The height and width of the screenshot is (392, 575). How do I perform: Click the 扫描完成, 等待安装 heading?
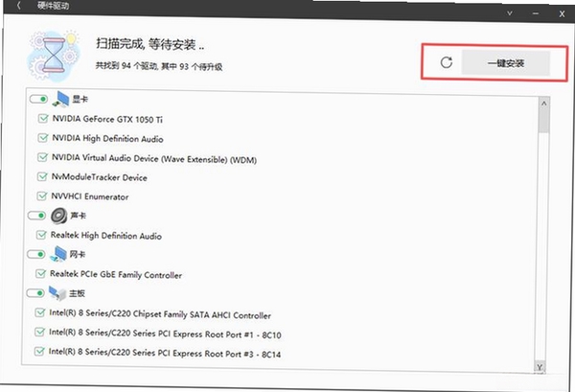(x=150, y=44)
